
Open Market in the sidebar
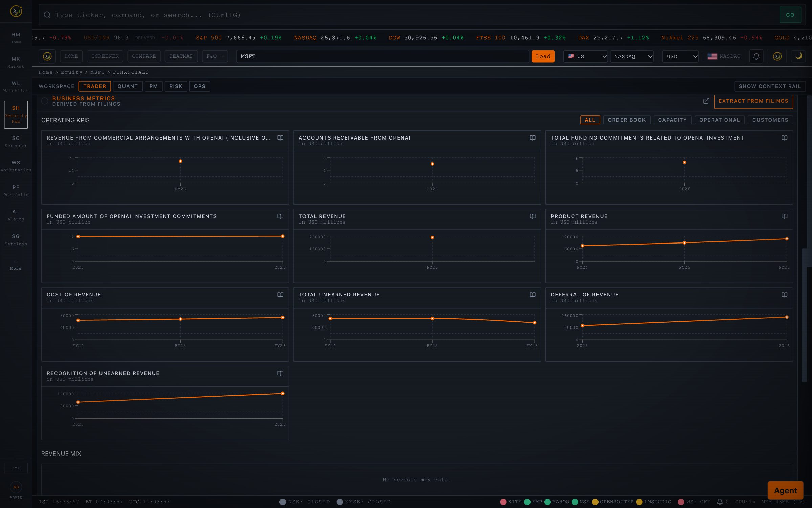click(16, 62)
